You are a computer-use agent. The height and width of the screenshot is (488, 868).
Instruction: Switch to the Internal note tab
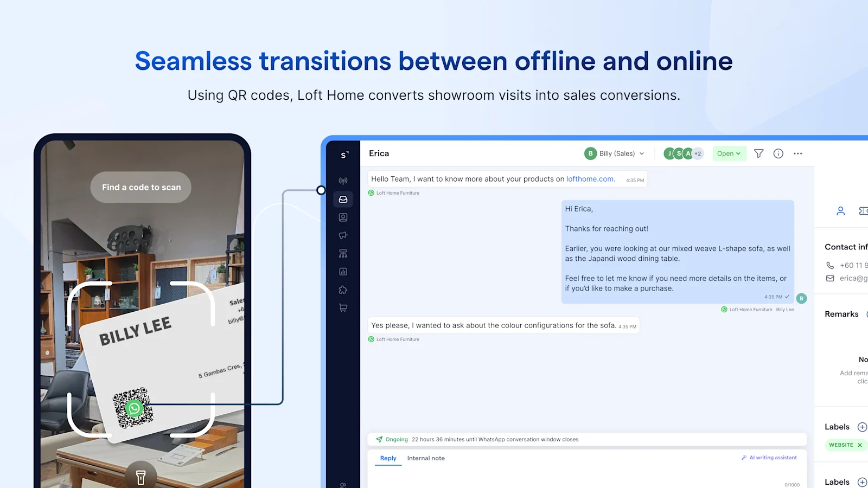(x=426, y=458)
